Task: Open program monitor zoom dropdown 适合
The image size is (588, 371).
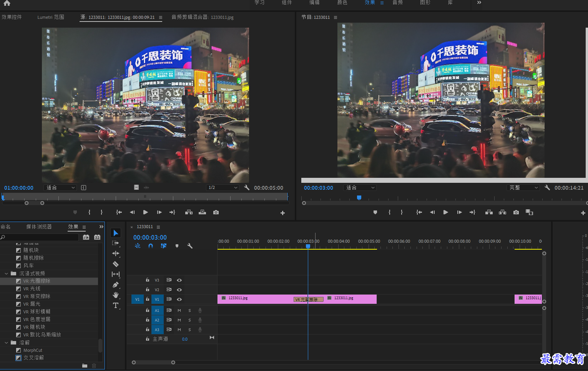Action: pos(360,187)
